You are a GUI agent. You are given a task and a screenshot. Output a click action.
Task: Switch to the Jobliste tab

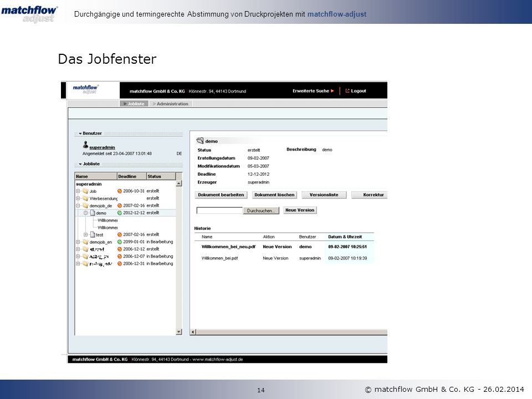coord(134,104)
